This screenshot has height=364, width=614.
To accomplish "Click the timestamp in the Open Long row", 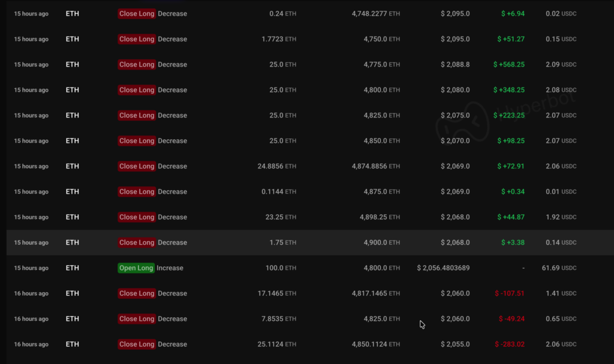I will (31, 268).
